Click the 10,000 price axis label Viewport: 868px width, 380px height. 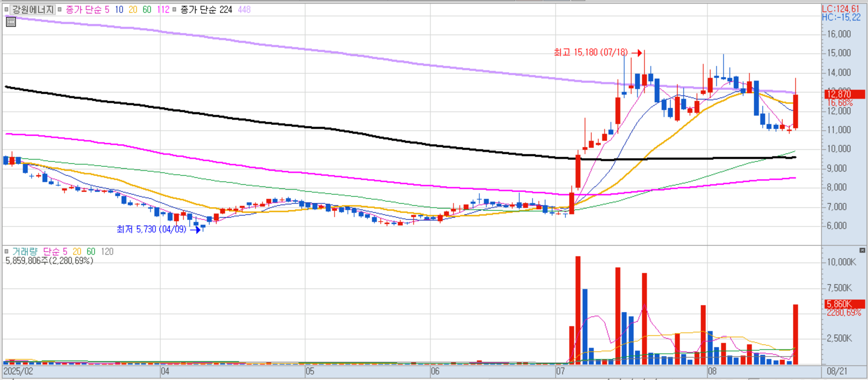point(839,149)
